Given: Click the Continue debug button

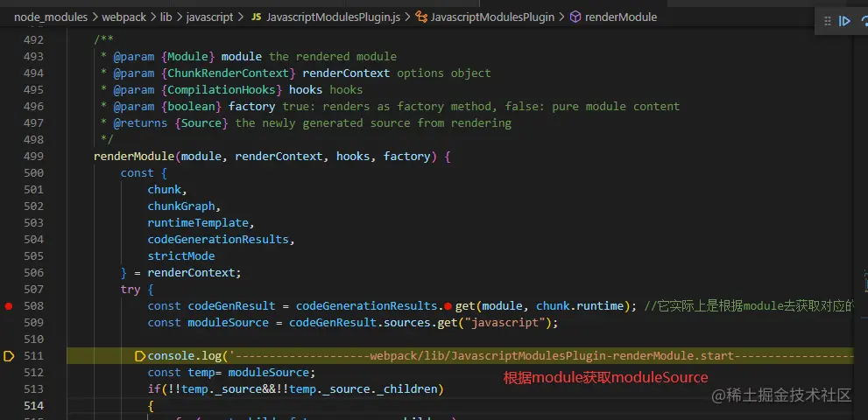Looking at the screenshot, I should coord(844,21).
